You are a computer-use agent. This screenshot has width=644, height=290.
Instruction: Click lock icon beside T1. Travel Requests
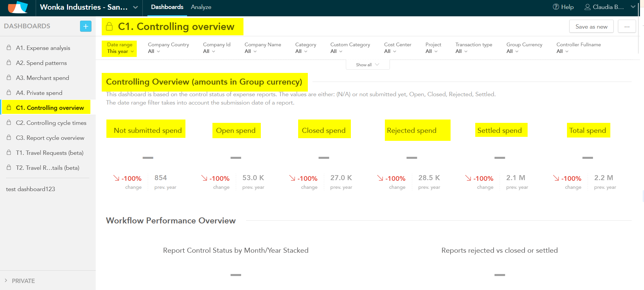click(9, 152)
